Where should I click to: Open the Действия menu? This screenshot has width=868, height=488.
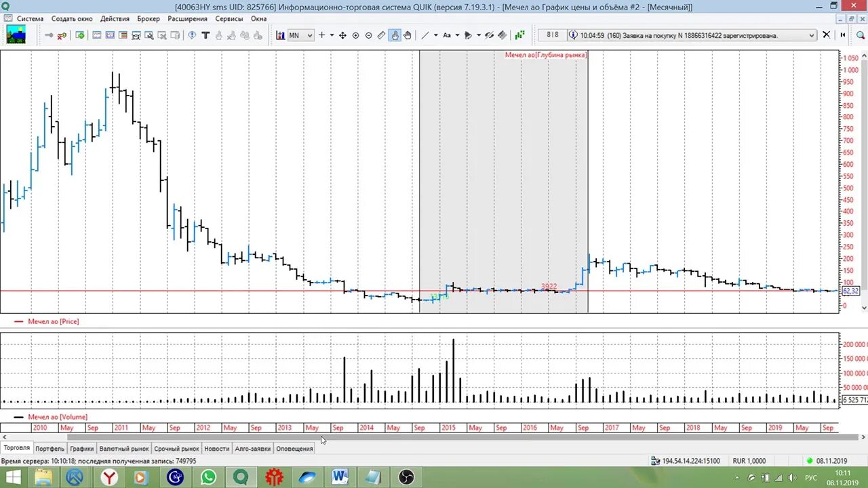coord(115,18)
